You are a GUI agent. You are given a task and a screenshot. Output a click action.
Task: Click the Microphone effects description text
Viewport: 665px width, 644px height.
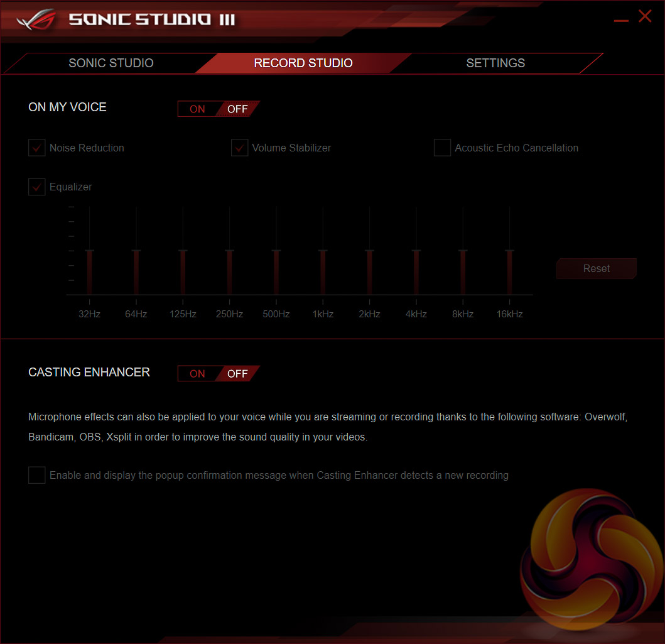328,427
